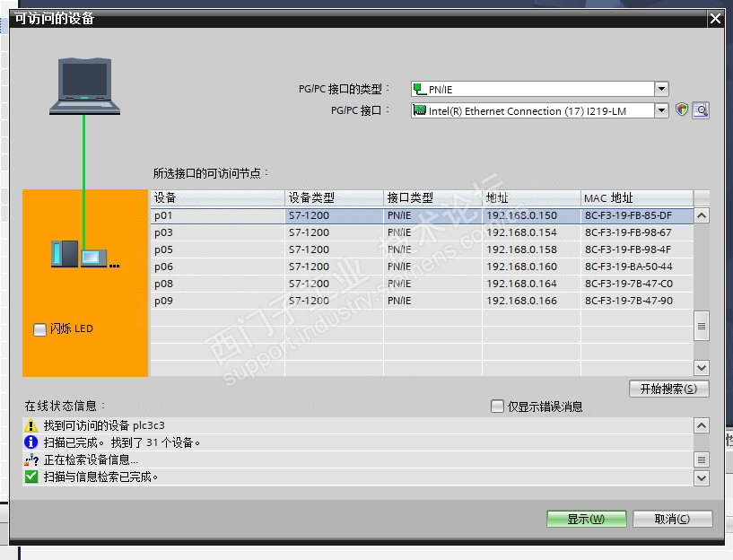Open interface properties magnifier icon
The image size is (733, 560).
[x=701, y=110]
